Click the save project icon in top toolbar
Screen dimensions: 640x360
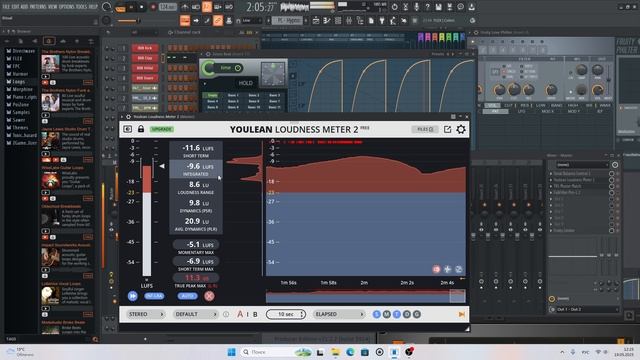[x=438, y=7]
